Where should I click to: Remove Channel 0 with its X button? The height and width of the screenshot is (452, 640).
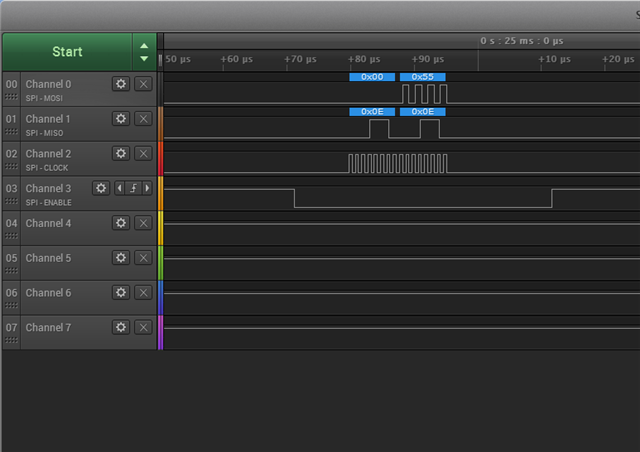[143, 84]
